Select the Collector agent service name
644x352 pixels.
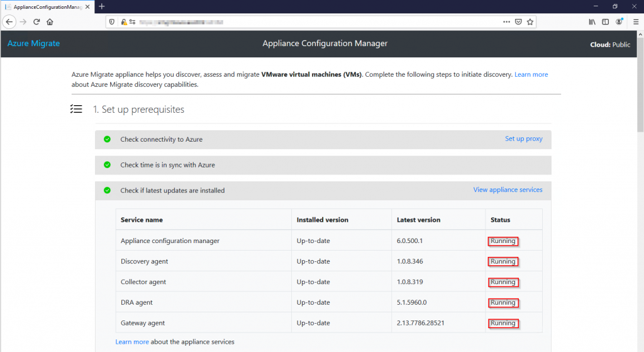(143, 281)
